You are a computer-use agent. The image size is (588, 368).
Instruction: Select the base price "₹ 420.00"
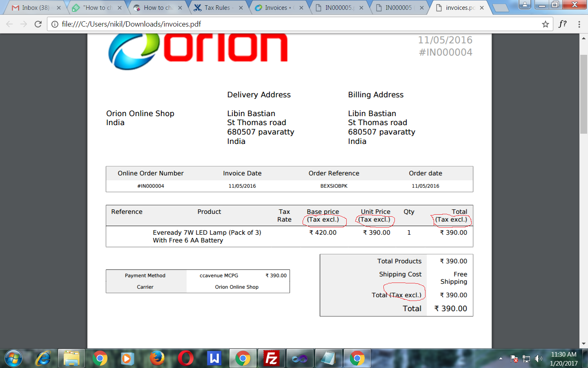point(323,233)
